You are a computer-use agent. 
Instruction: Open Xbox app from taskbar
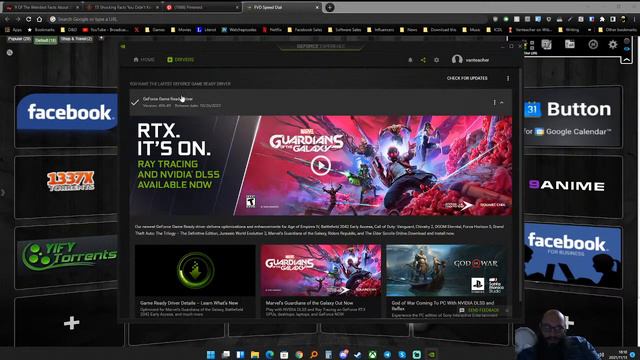tap(372, 355)
